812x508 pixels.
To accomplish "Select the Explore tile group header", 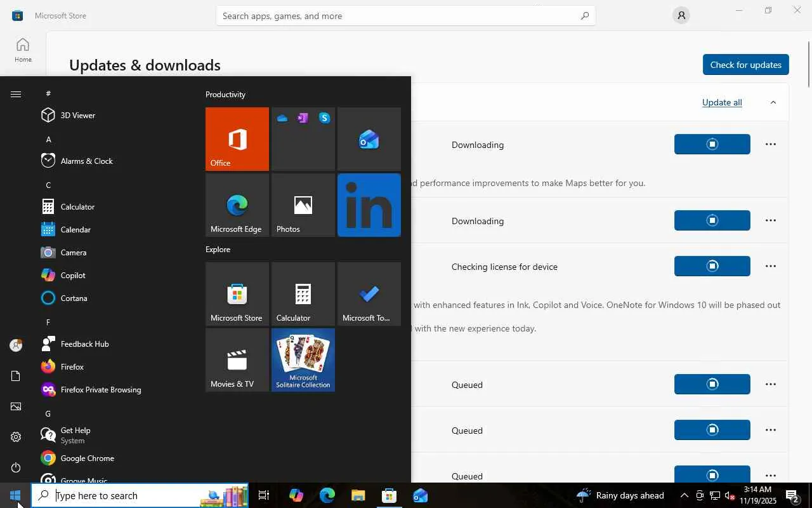I will coord(218,250).
